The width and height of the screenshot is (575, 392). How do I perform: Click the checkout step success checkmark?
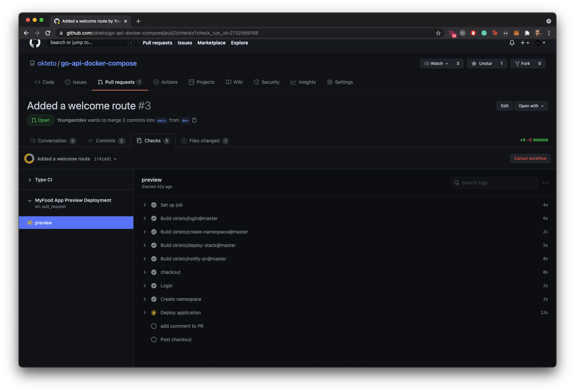click(154, 272)
